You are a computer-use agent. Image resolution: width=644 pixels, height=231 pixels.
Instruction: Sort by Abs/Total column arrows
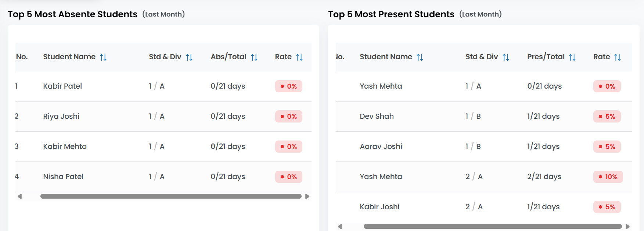[254, 57]
